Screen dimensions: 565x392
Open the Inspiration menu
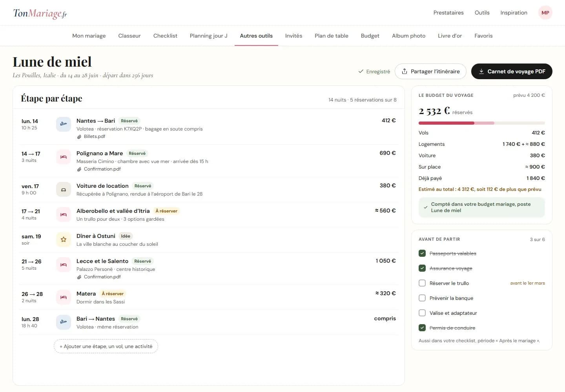(x=514, y=13)
